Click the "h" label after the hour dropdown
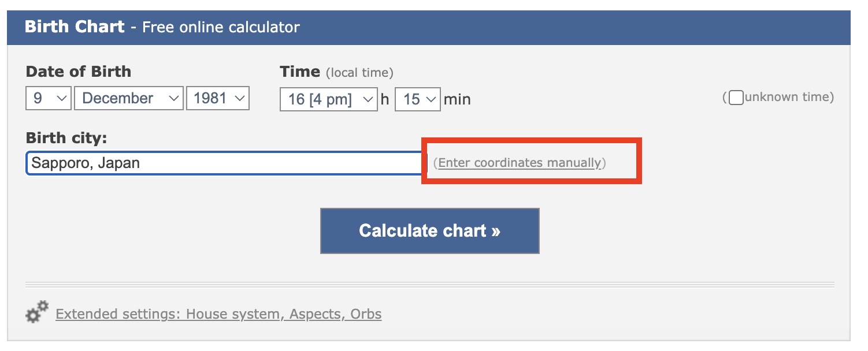This screenshot has height=351, width=868. click(385, 99)
